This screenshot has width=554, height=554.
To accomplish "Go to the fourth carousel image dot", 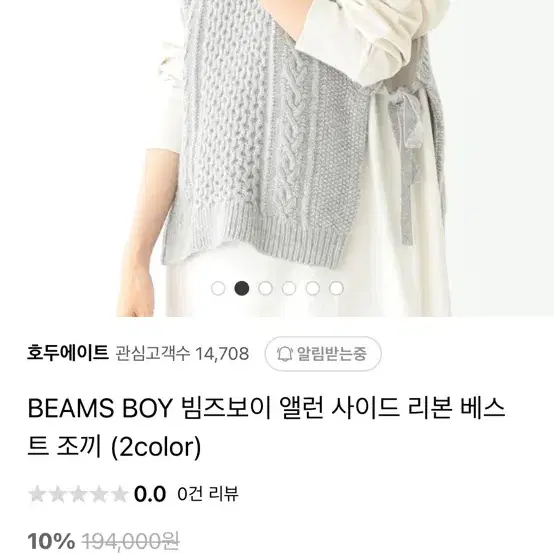I will pos(289,288).
